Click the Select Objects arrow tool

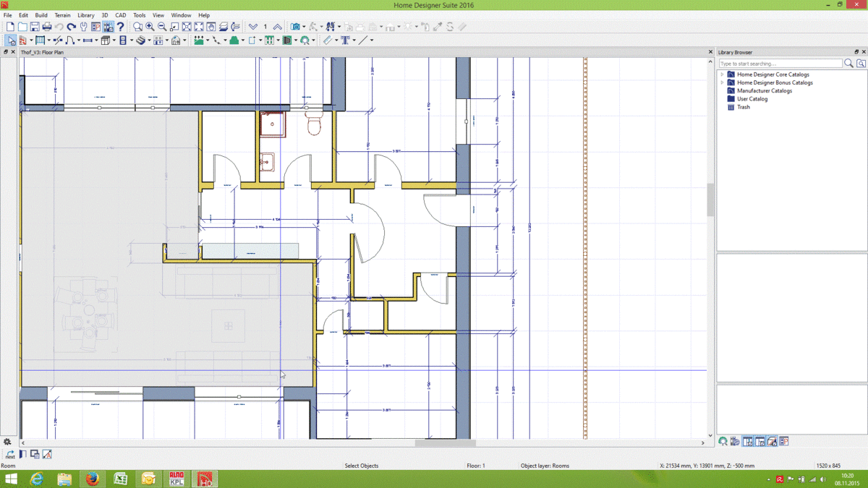(11, 40)
